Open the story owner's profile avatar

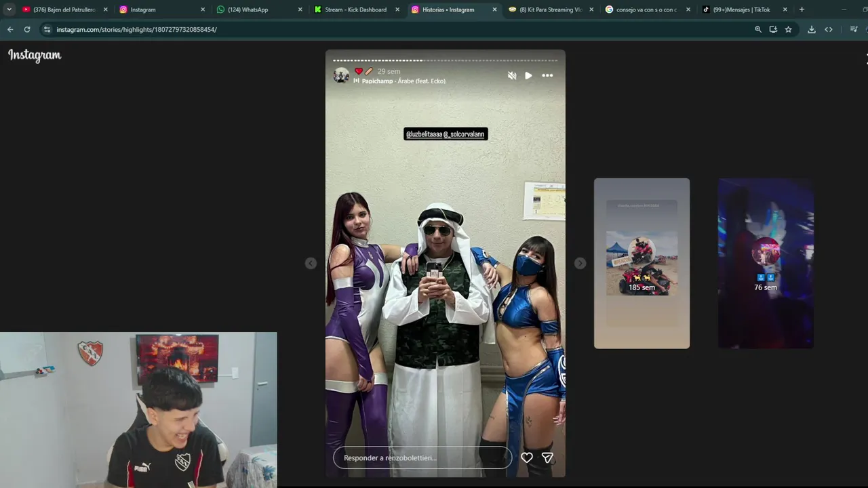click(x=341, y=75)
